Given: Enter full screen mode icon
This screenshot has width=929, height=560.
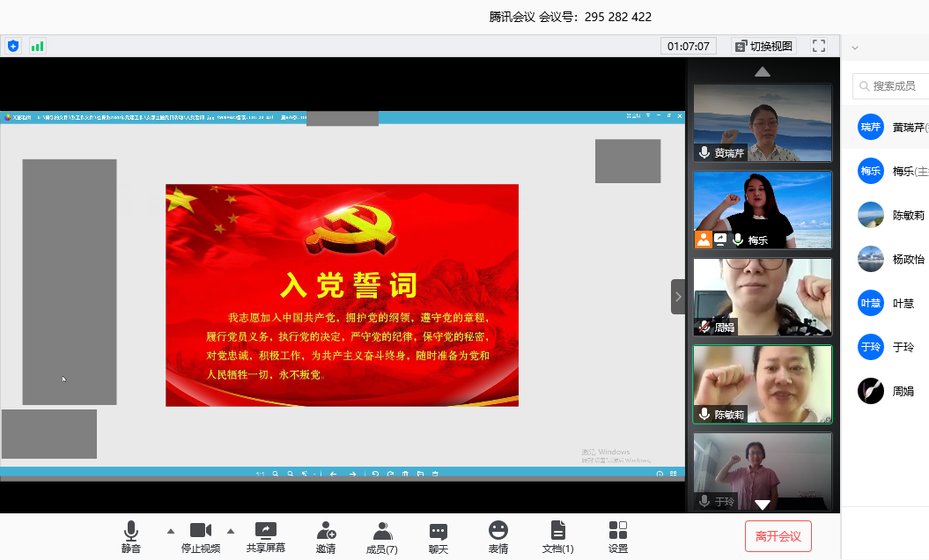Looking at the screenshot, I should tap(819, 46).
